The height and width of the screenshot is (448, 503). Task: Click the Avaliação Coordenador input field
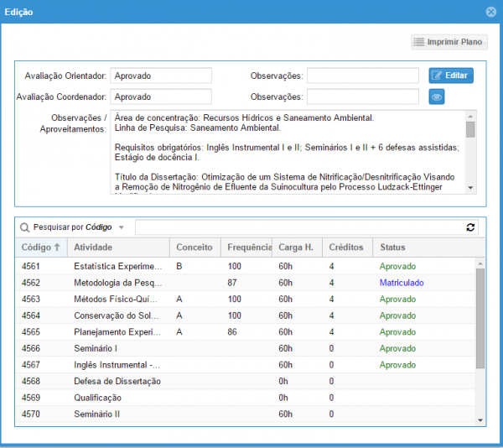click(161, 96)
